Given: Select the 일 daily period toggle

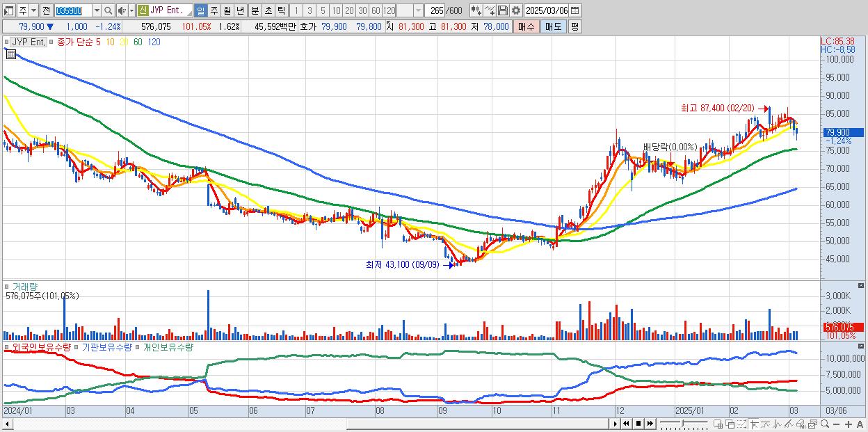Looking at the screenshot, I should (200, 10).
